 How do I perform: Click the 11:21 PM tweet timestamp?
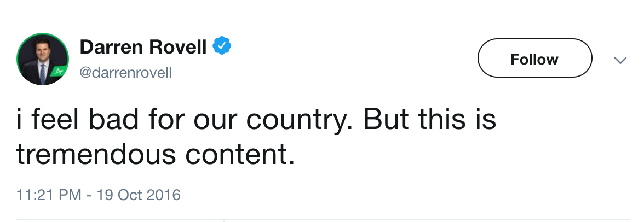pos(50,195)
